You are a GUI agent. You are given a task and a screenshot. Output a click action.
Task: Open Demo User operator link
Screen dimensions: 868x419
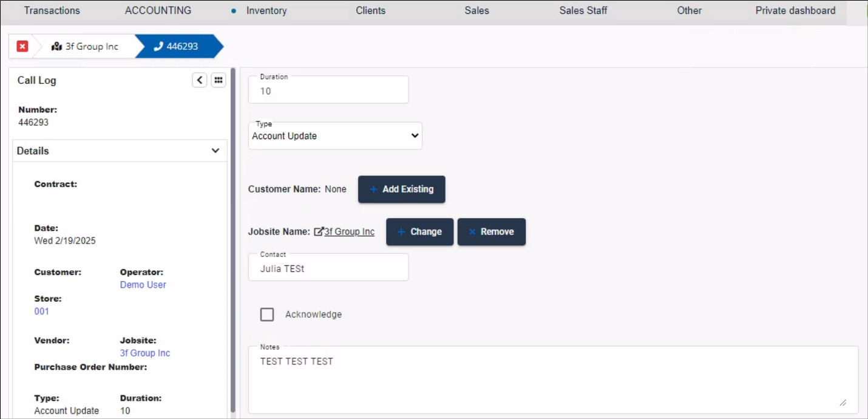point(143,285)
